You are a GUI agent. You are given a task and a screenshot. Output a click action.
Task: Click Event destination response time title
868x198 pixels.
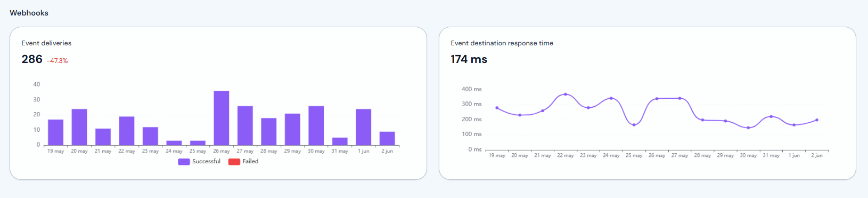502,43
